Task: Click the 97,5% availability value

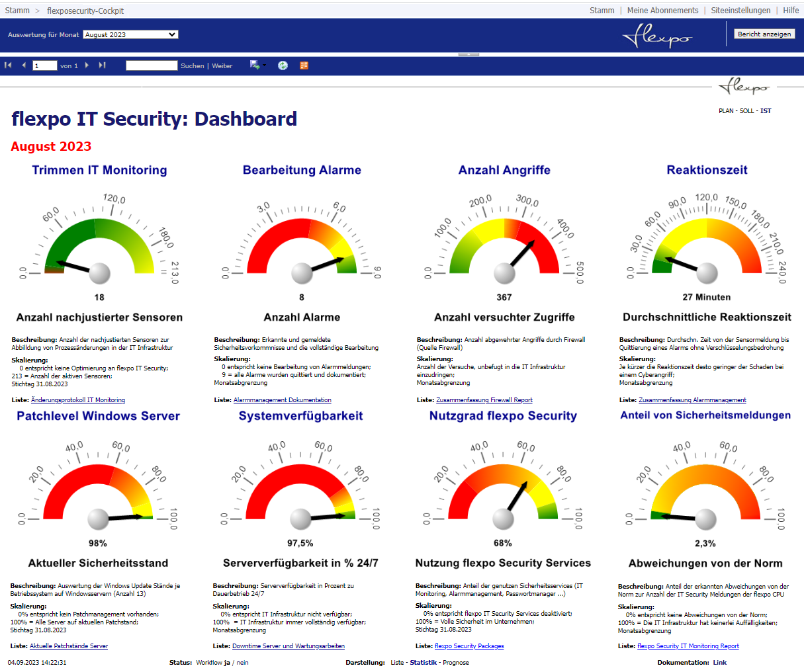Action: 300,544
